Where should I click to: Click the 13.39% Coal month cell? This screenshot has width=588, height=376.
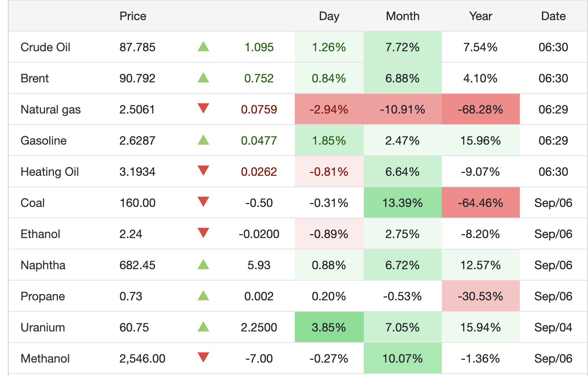click(403, 203)
